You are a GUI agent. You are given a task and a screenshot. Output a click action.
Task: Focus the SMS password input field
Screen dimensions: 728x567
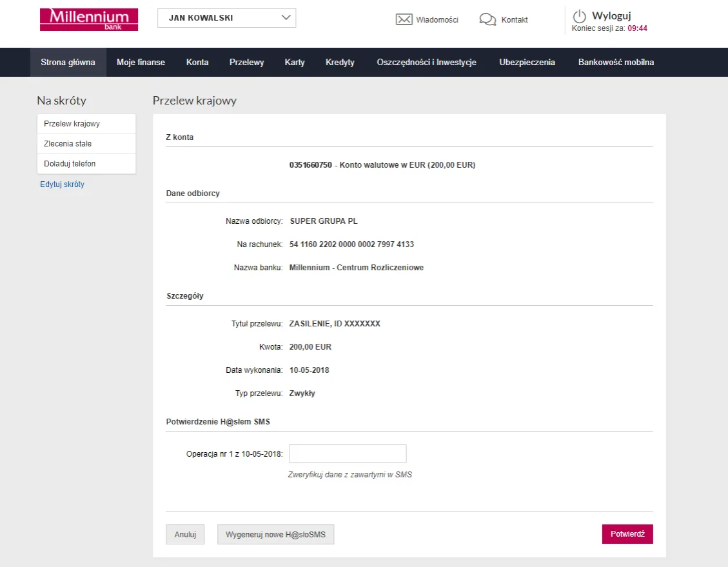pyautogui.click(x=348, y=454)
